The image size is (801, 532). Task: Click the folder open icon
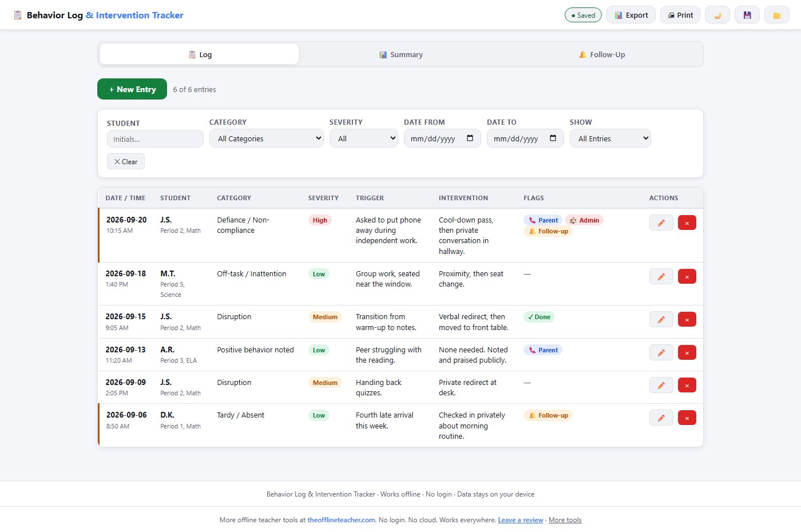pos(777,15)
